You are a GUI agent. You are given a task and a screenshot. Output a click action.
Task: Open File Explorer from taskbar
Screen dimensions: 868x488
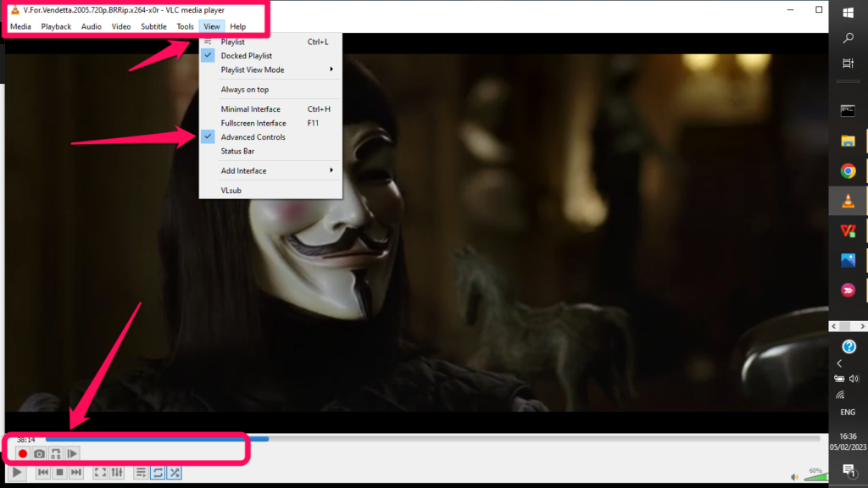(848, 141)
